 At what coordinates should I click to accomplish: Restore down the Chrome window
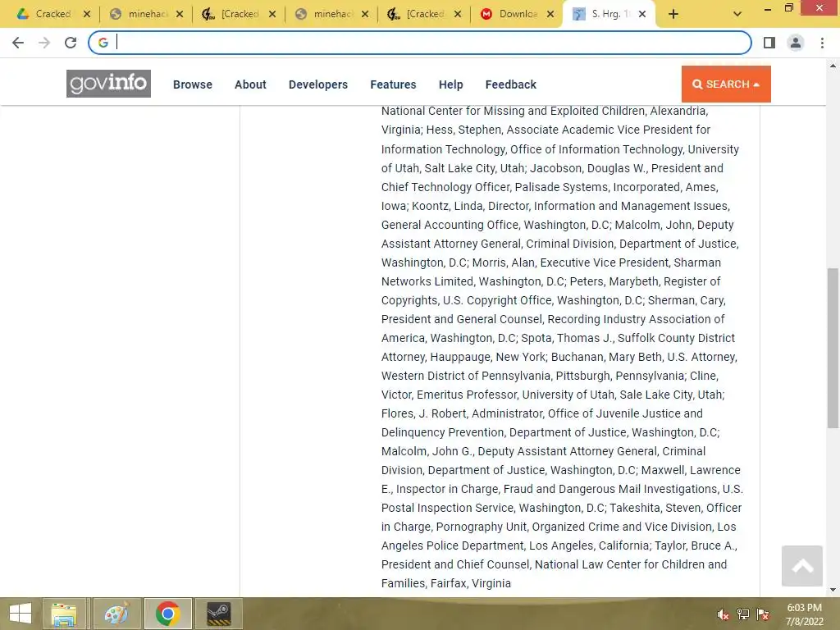point(788,8)
